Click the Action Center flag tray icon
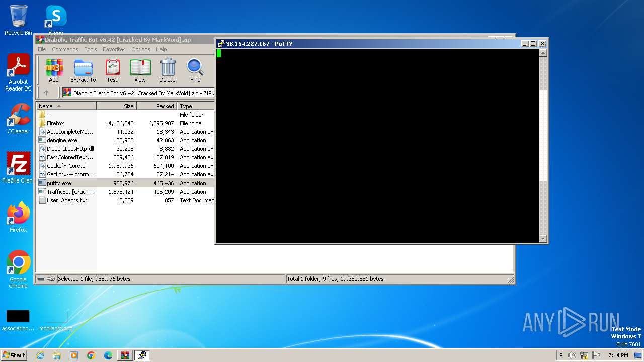644x362 pixels. 596,355
